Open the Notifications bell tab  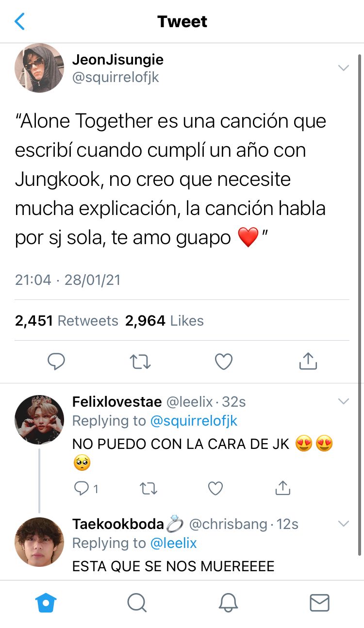229,603
